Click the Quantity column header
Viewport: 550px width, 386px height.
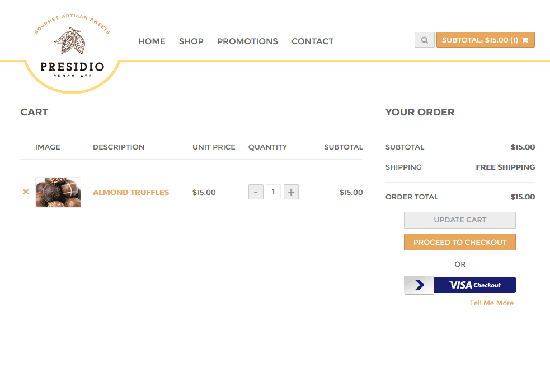coord(267,147)
